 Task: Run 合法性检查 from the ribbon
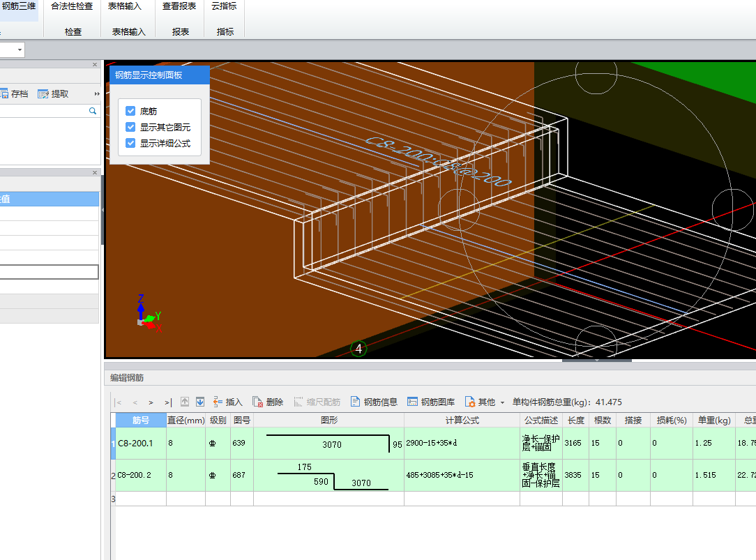72,7
